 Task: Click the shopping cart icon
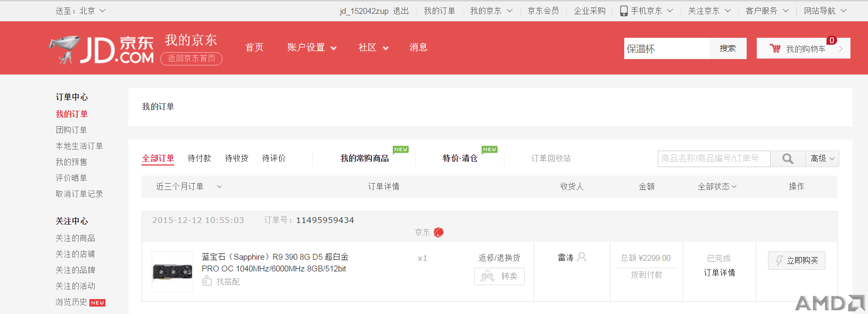pyautogui.click(x=775, y=48)
